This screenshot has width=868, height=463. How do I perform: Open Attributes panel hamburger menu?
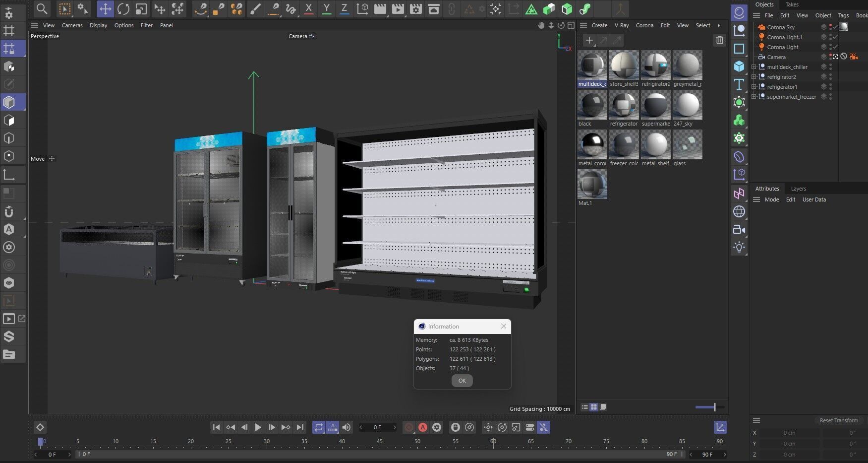[x=756, y=199]
